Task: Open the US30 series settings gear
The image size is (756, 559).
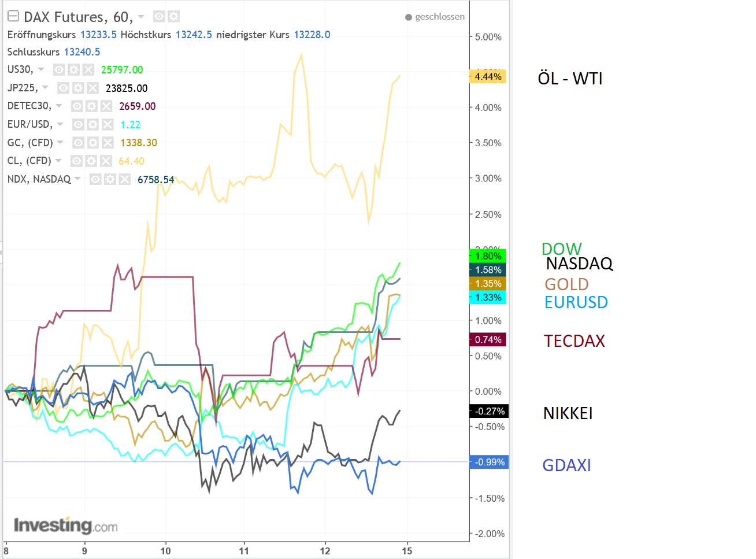Action: (x=73, y=69)
